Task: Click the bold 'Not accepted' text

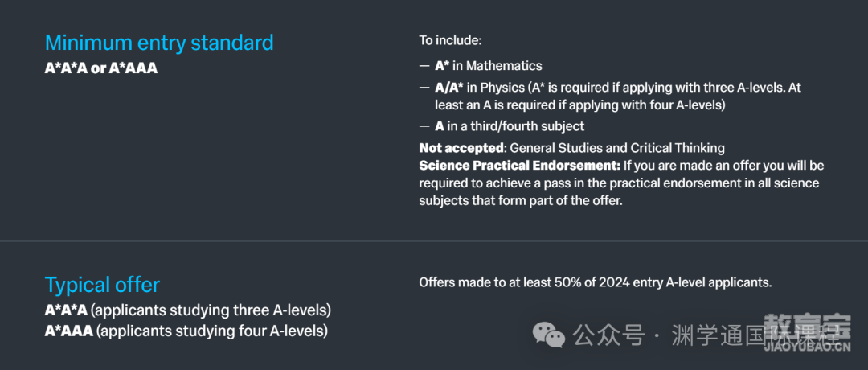Action: 461,148
